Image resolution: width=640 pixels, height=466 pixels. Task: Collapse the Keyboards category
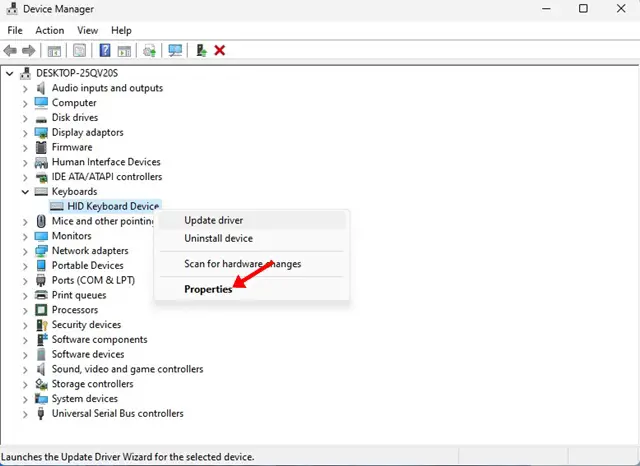[25, 192]
